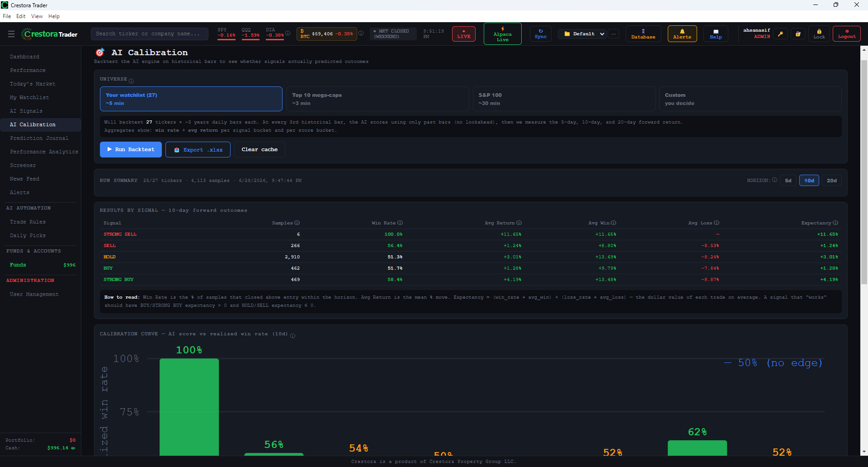Open the Help menu in the menu bar

click(54, 16)
